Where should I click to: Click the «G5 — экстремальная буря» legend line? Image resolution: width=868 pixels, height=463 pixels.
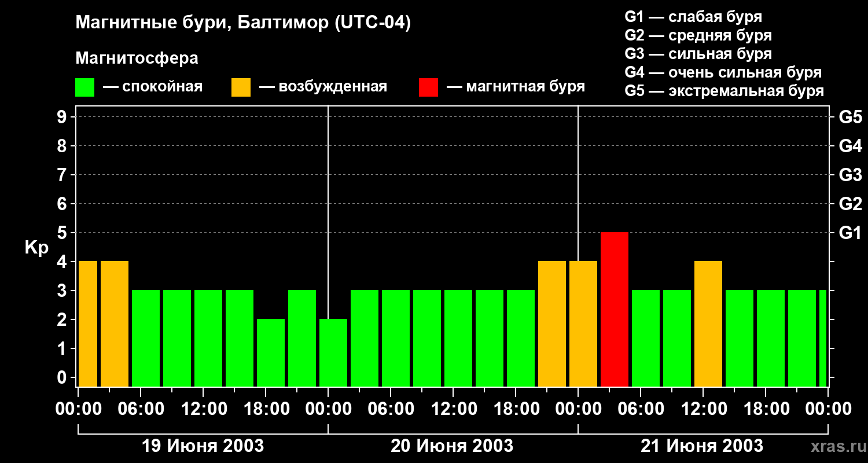pos(724,91)
